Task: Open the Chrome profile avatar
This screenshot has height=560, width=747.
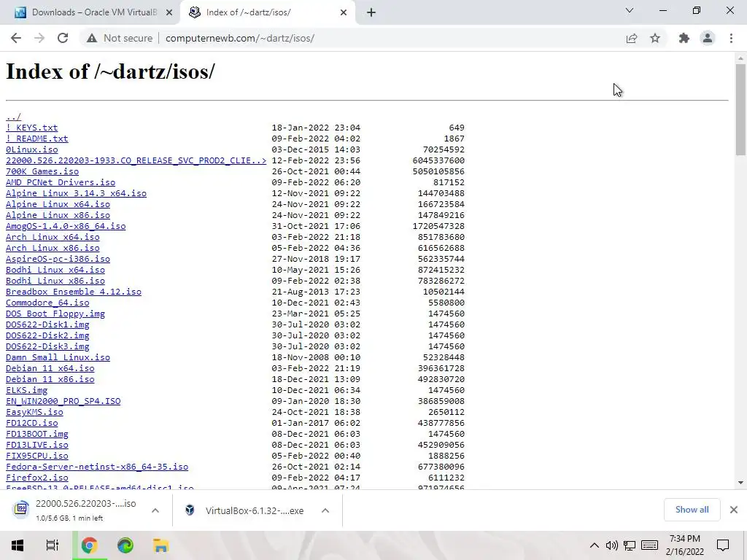Action: pos(708,38)
